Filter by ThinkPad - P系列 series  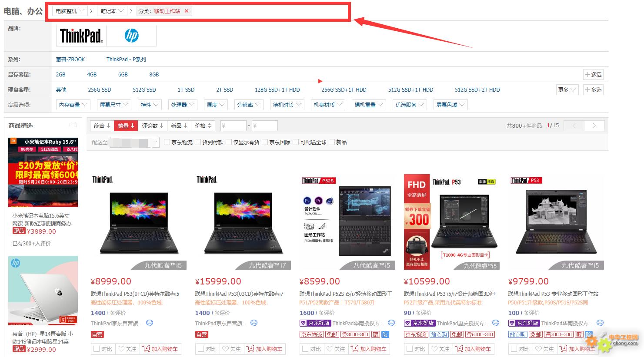tap(126, 59)
